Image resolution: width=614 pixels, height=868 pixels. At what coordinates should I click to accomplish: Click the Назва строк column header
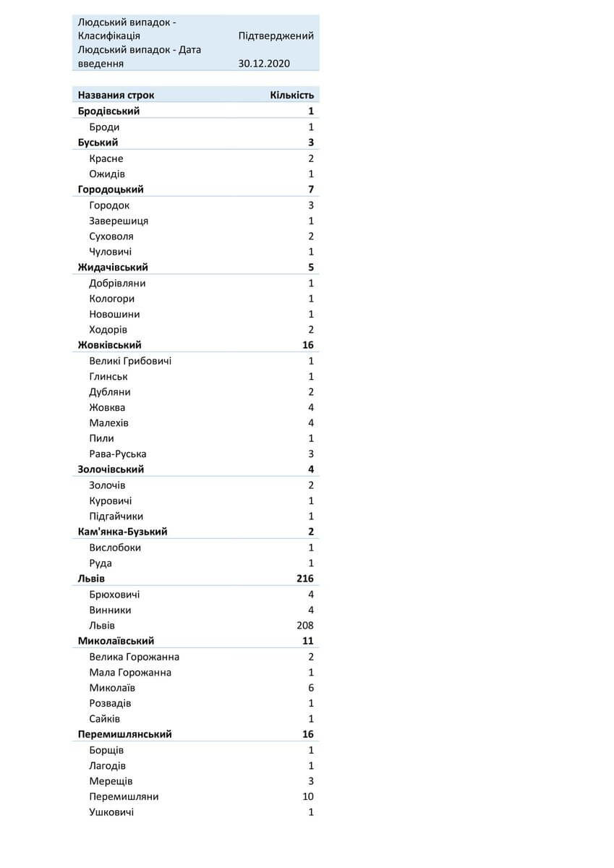click(x=116, y=95)
